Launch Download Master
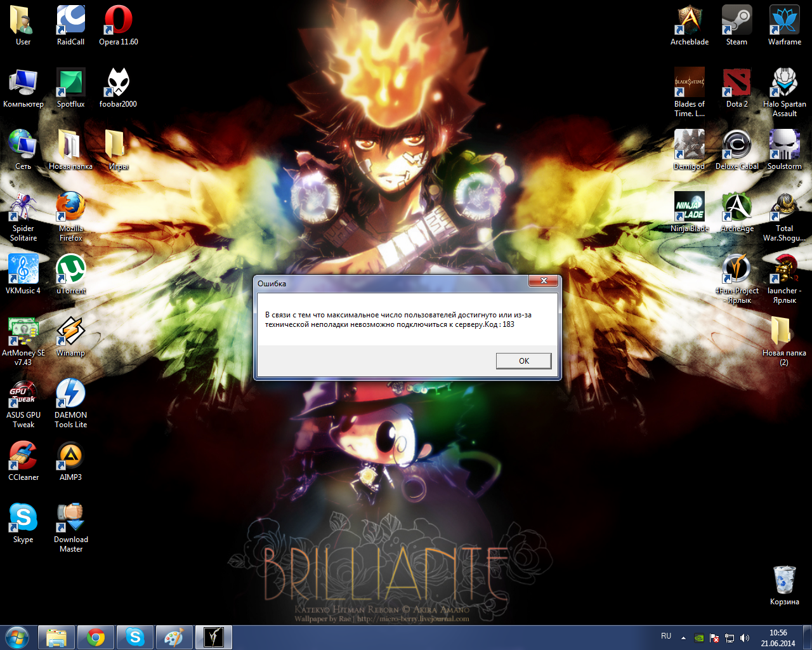Viewport: 812px width, 650px height. (70, 528)
